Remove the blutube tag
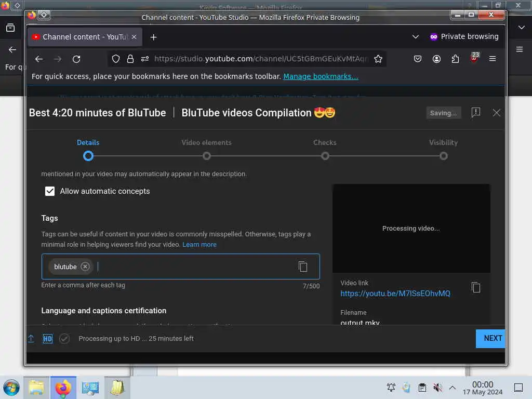This screenshot has height=399, width=532. [x=85, y=267]
